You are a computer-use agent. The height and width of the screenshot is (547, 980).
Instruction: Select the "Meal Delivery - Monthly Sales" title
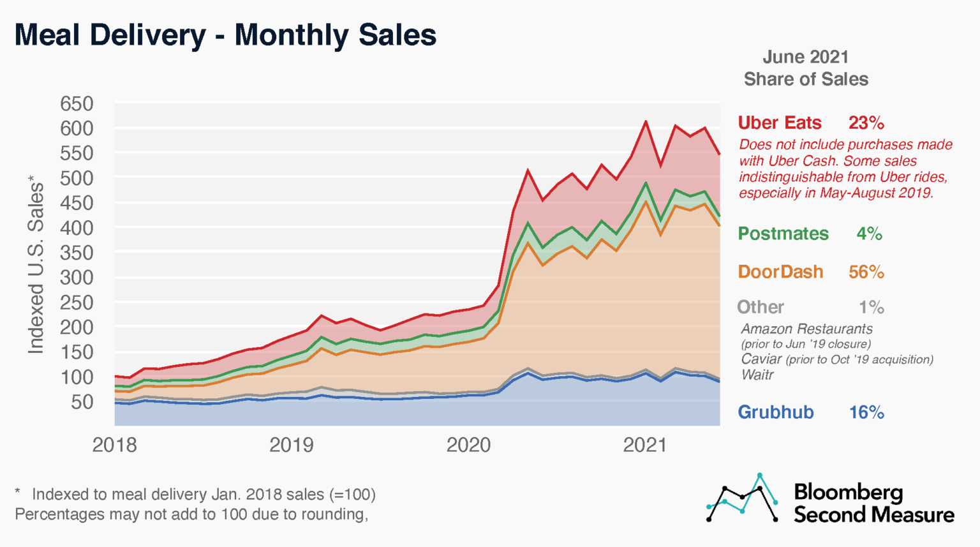[225, 34]
